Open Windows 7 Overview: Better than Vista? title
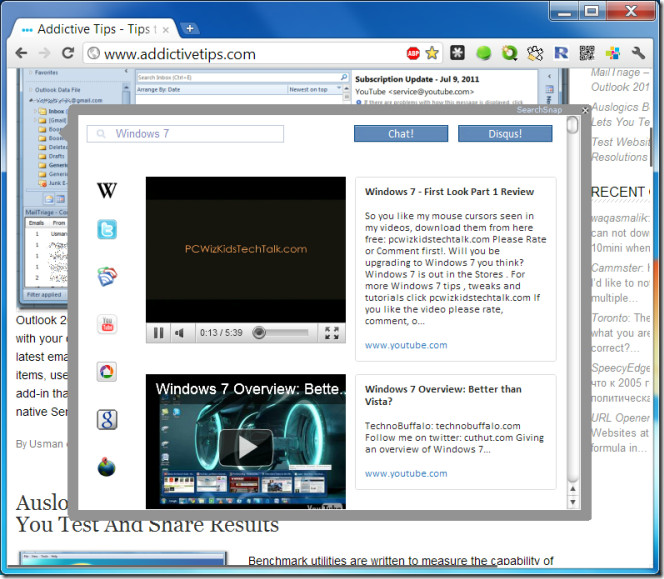Screen dimensions: 664x579 click(443, 395)
